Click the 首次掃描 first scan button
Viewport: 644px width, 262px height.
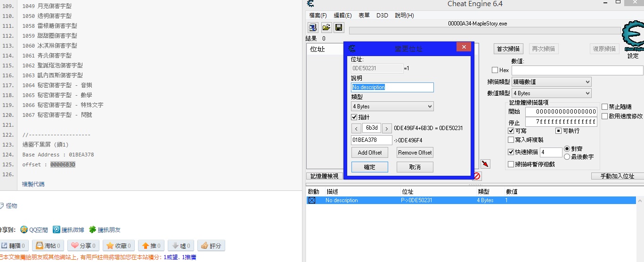pyautogui.click(x=509, y=49)
